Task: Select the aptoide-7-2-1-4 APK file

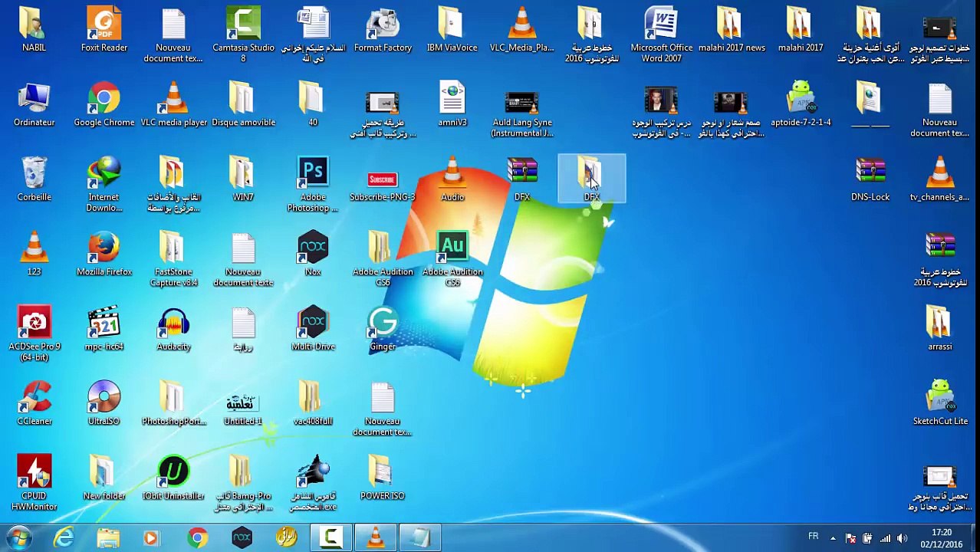Action: pyautogui.click(x=801, y=104)
